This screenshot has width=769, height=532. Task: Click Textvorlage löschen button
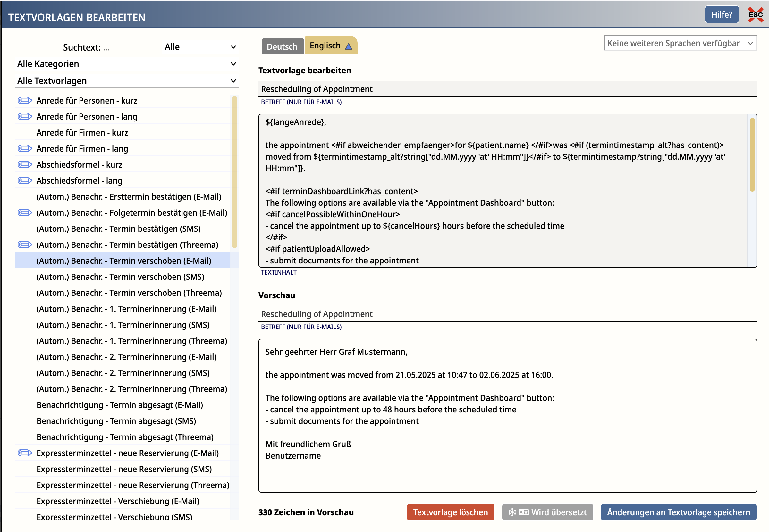pyautogui.click(x=451, y=512)
